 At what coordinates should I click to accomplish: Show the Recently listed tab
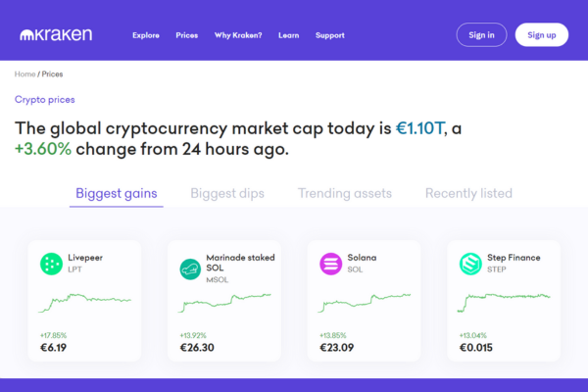click(468, 193)
